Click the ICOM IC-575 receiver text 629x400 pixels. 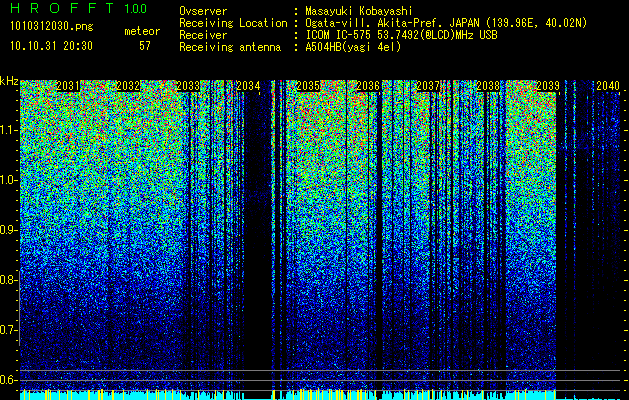click(x=401, y=35)
